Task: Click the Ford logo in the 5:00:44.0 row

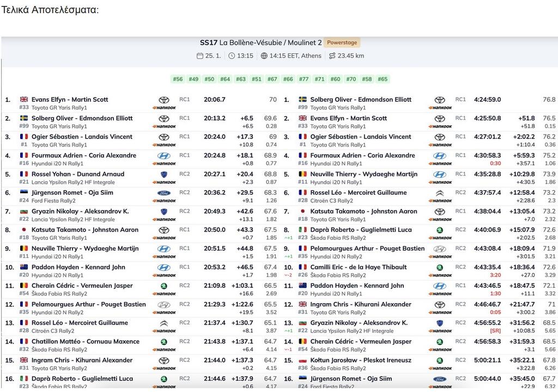Action: point(440,379)
